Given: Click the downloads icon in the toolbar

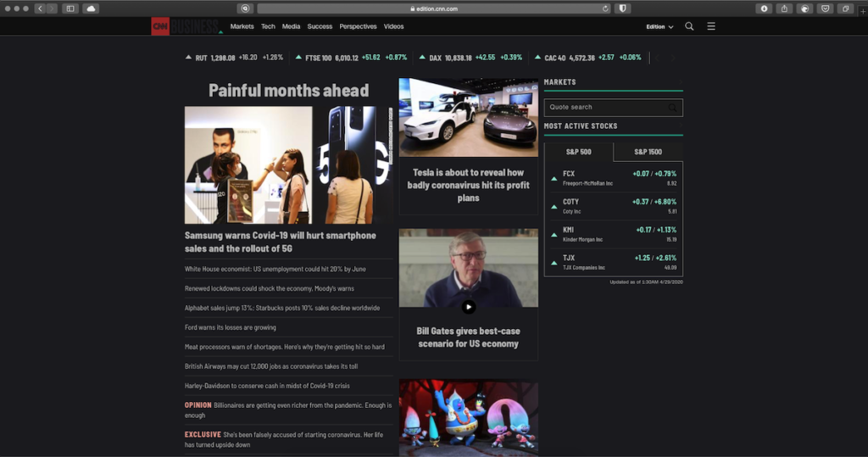Looking at the screenshot, I should (765, 8).
